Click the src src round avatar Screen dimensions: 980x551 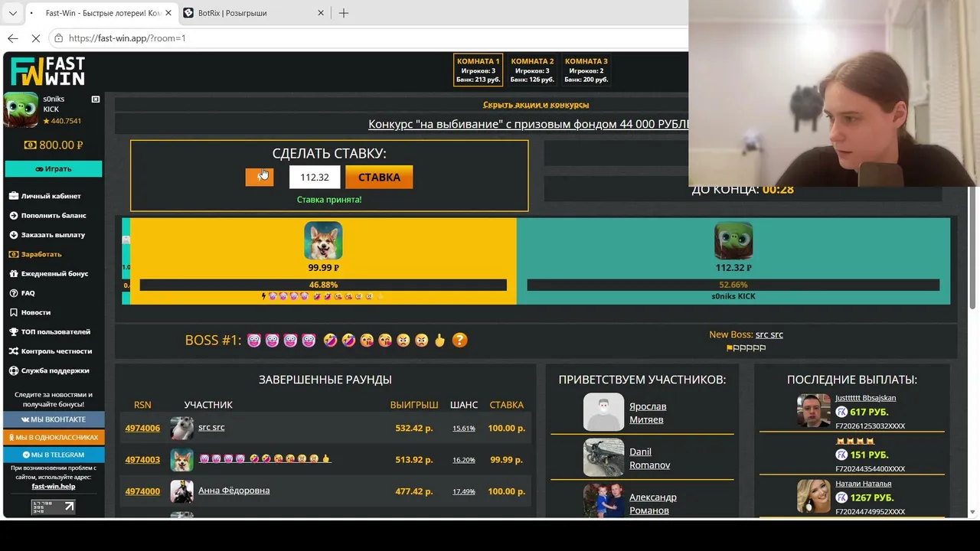tap(181, 428)
